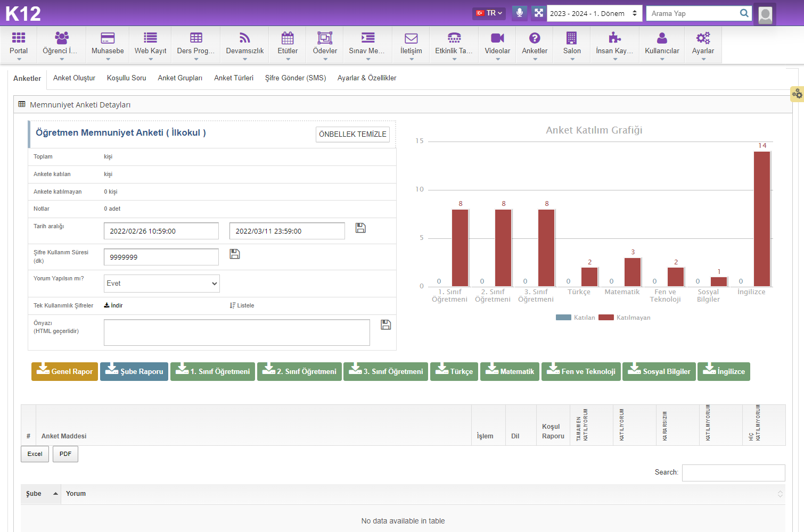Open the İnsan Kay... HR module
Screen dimensions: 804x532
(x=615, y=44)
